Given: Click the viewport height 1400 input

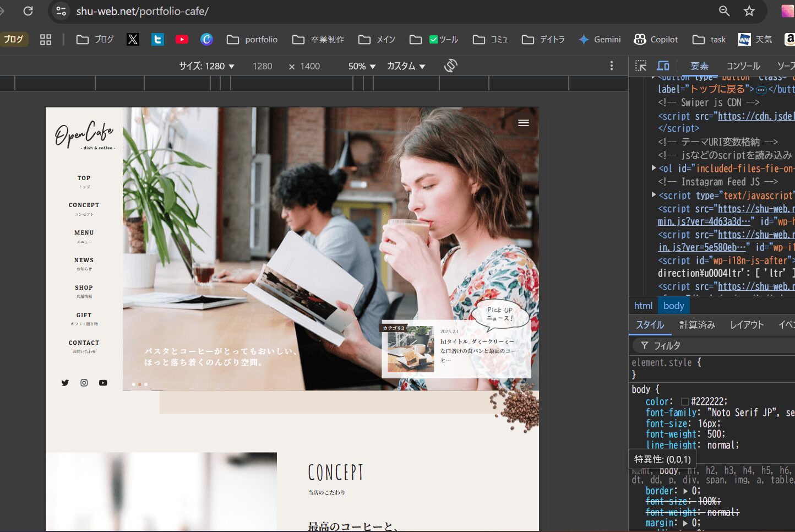Looking at the screenshot, I should [310, 66].
